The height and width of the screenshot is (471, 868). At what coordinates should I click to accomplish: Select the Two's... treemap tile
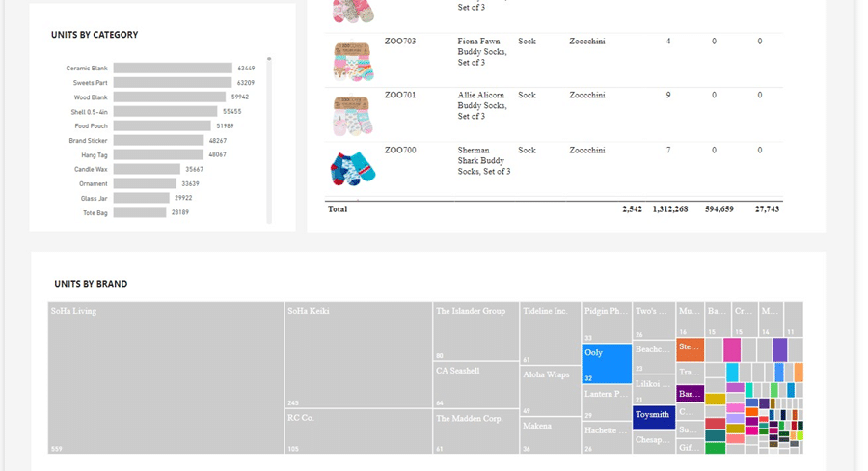[654, 320]
